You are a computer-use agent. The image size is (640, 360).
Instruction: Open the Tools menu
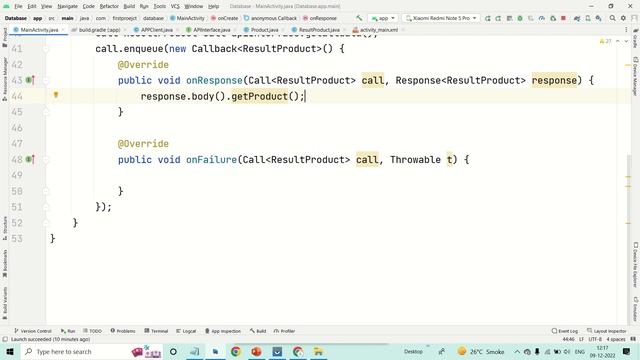point(160,6)
